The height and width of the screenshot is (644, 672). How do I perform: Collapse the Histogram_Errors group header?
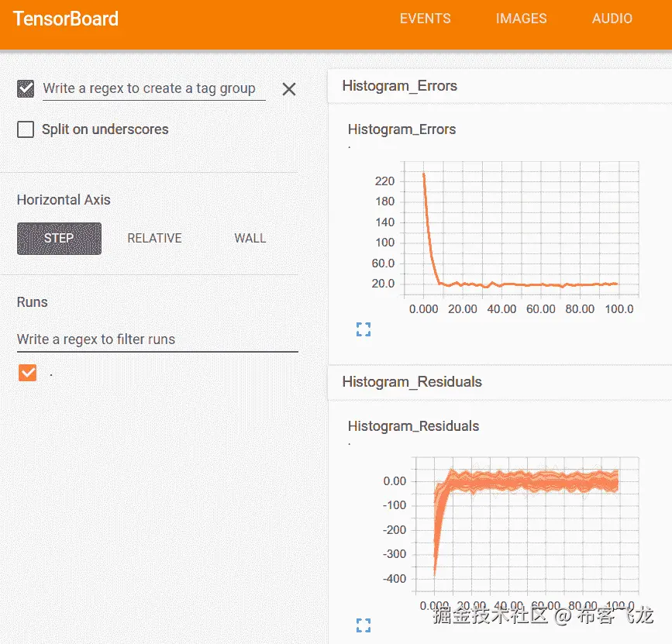tap(500, 86)
